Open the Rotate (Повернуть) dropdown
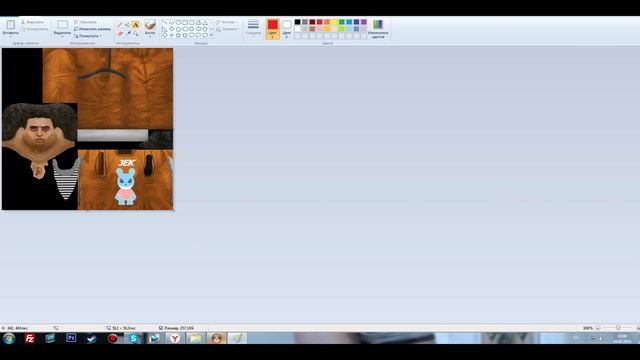The image size is (640, 360). [88, 36]
